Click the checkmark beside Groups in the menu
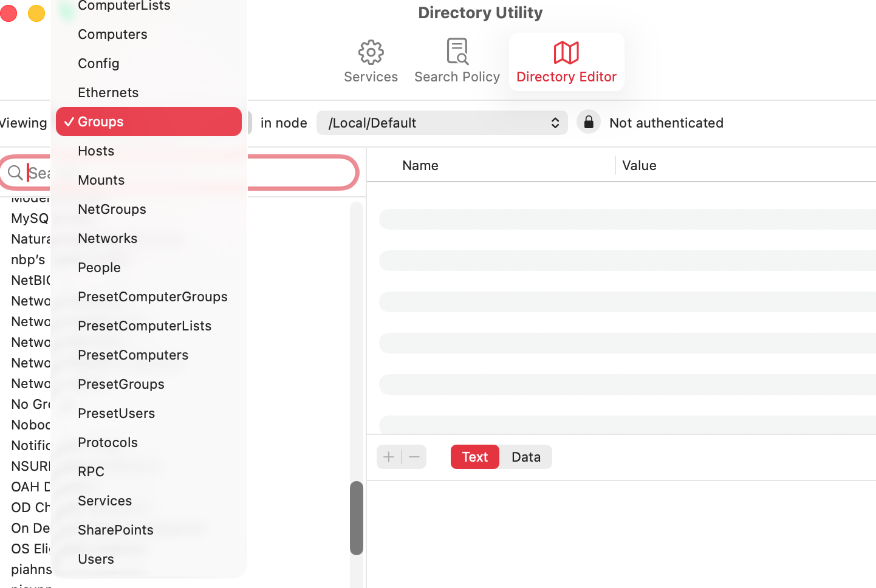Image resolution: width=876 pixels, height=588 pixels. pos(69,121)
